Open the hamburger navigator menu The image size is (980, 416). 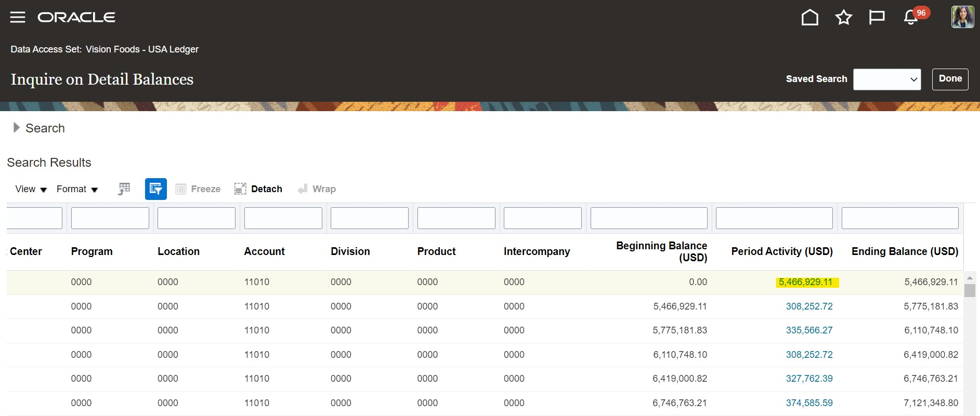pyautogui.click(x=18, y=17)
